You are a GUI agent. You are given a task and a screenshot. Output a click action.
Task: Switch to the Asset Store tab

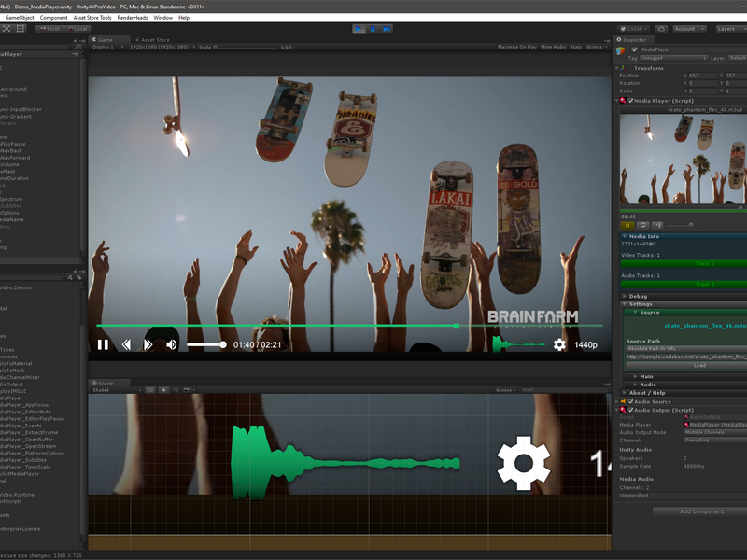152,40
